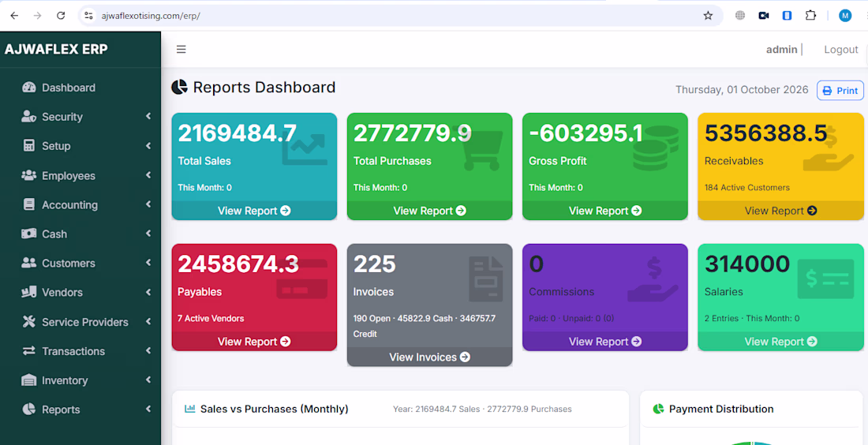The height and width of the screenshot is (445, 868).
Task: Log out via the Logout link
Action: pyautogui.click(x=841, y=49)
